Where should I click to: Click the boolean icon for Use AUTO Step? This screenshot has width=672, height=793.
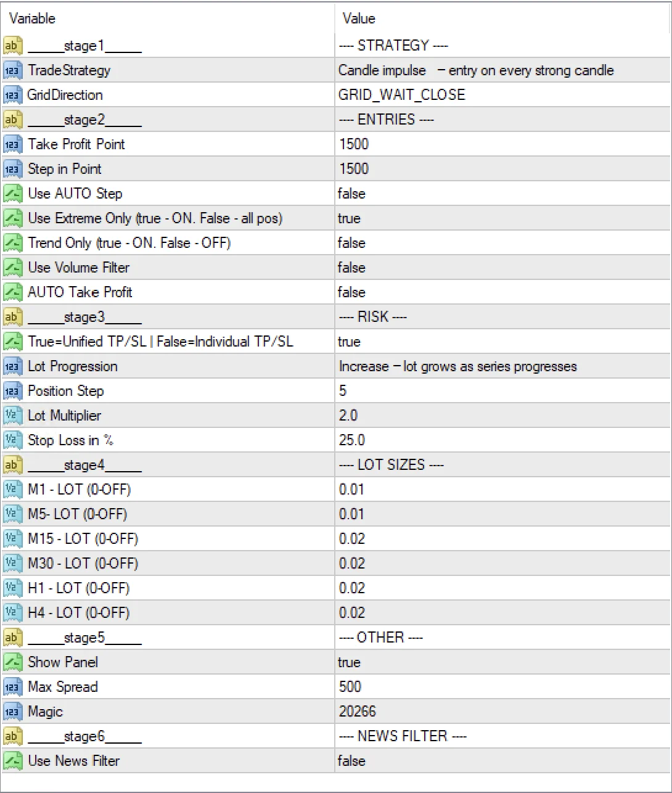coord(13,194)
